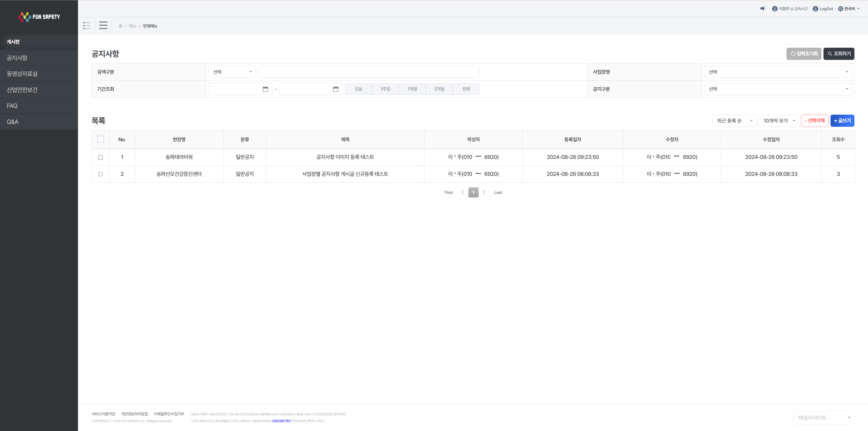Set period to 1주일

coord(385,89)
